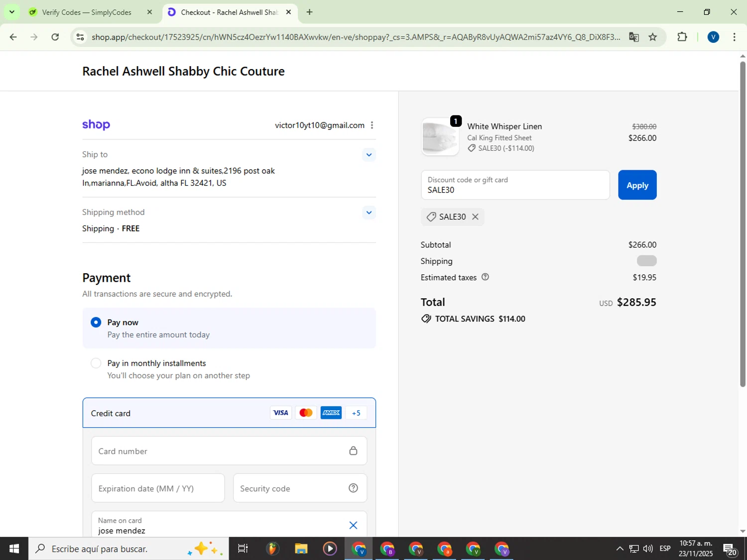Image resolution: width=747 pixels, height=560 pixels.
Task: Select the Pay now option
Action: tap(96, 323)
